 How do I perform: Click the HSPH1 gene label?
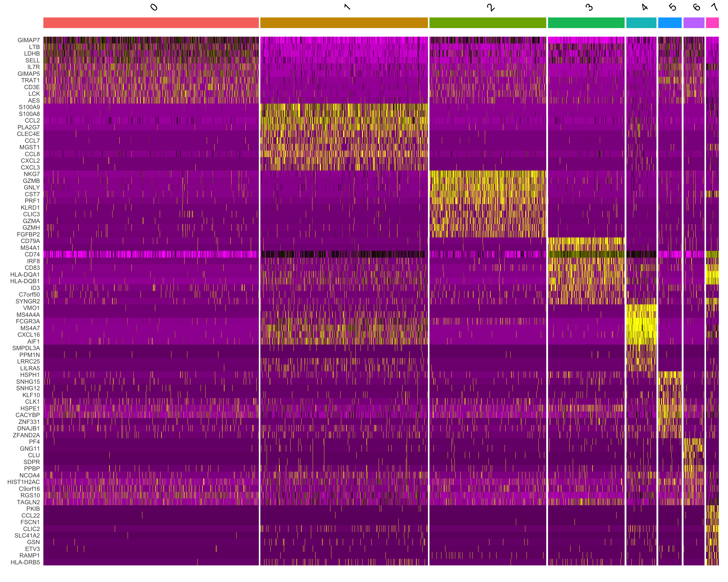click(30, 375)
